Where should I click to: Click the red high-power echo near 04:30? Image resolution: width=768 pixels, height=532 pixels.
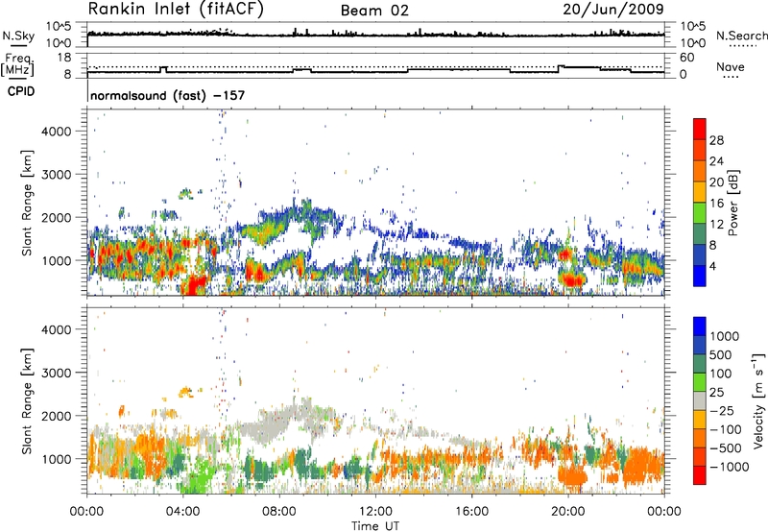(196, 284)
